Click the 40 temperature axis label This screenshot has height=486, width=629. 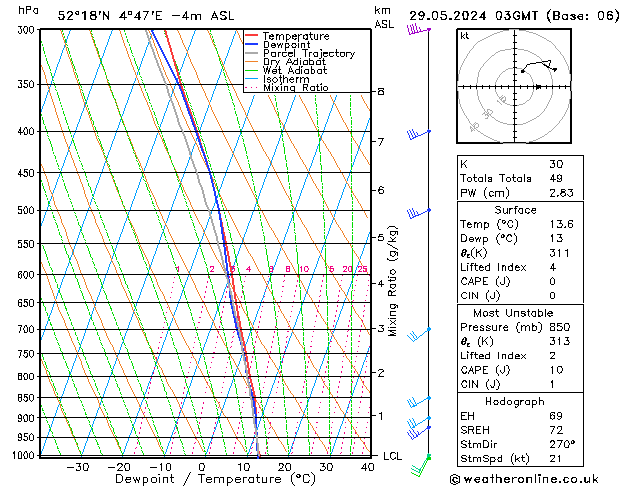click(x=367, y=467)
